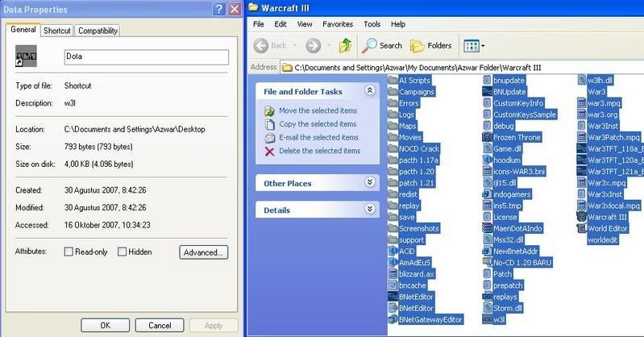The height and width of the screenshot is (337, 644).
Task: Enable the Read-only attribute checkbox
Action: (69, 252)
